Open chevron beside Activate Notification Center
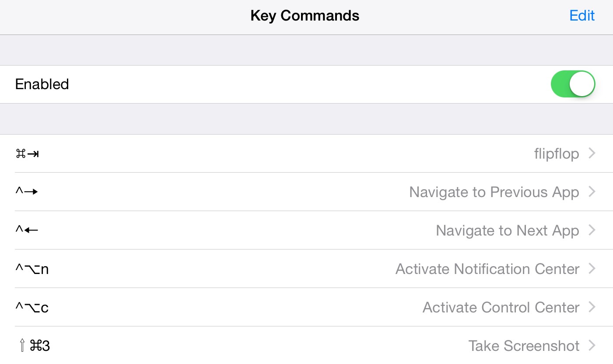 592,269
